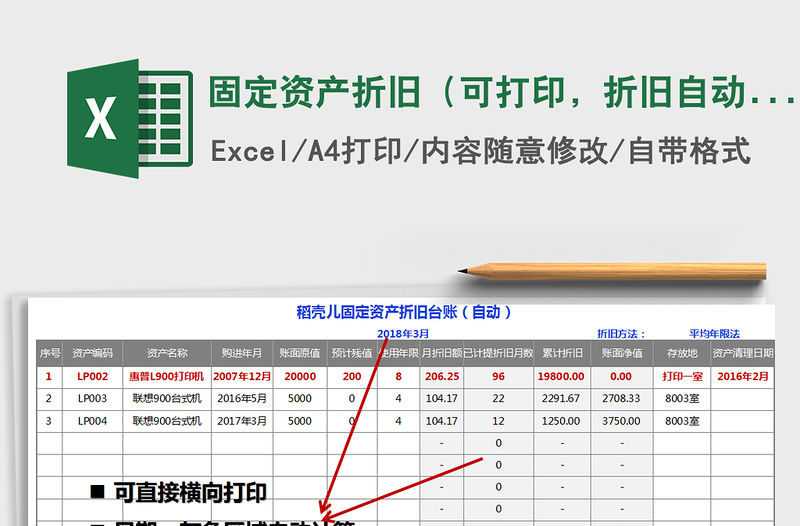
Task: Click the 资产名称 column header
Action: [167, 353]
